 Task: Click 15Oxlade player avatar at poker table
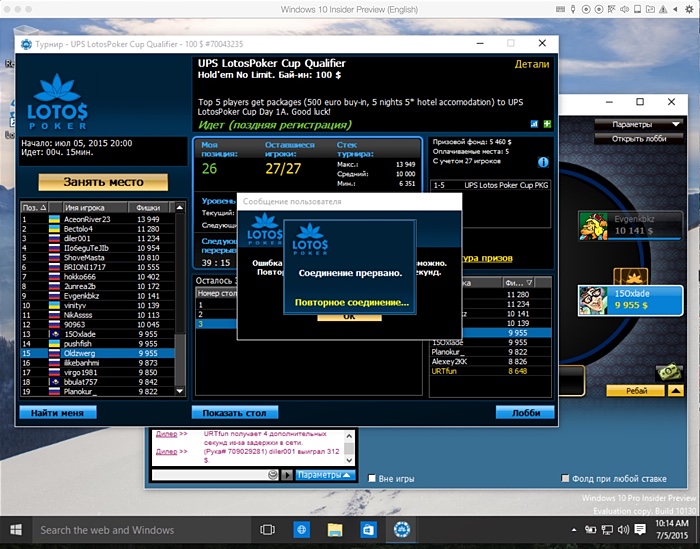(x=593, y=300)
